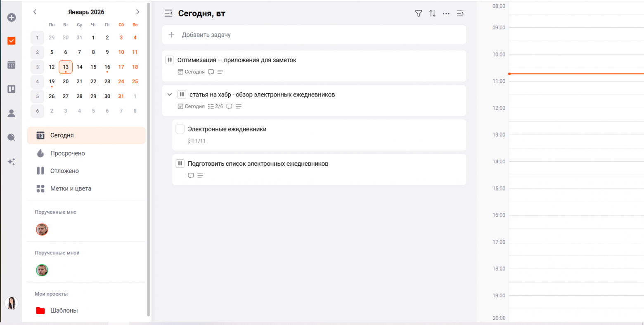This screenshot has height=325, width=644.
Task: Check the "Электронные ежедневники" subtask checkbox
Action: click(180, 129)
